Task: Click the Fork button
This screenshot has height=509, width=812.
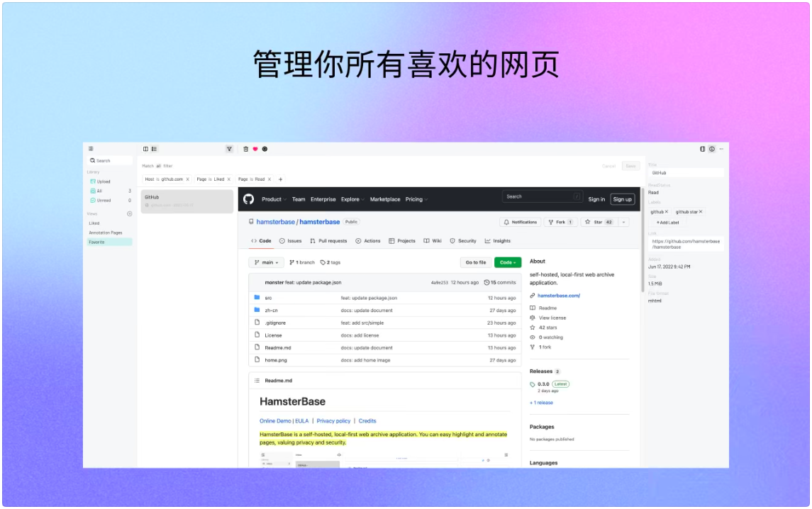Action: pos(560,222)
